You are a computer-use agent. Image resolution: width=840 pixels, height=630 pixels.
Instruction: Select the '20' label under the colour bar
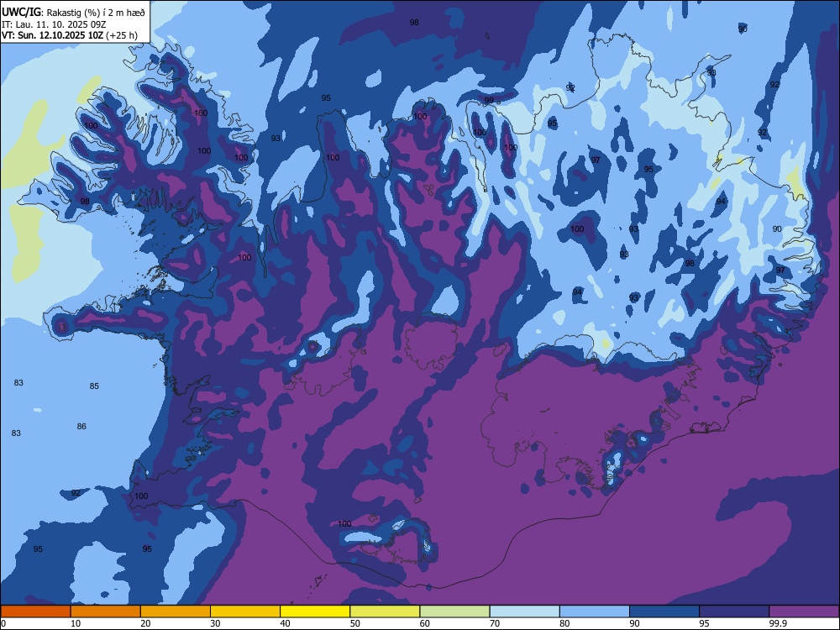coord(145,623)
